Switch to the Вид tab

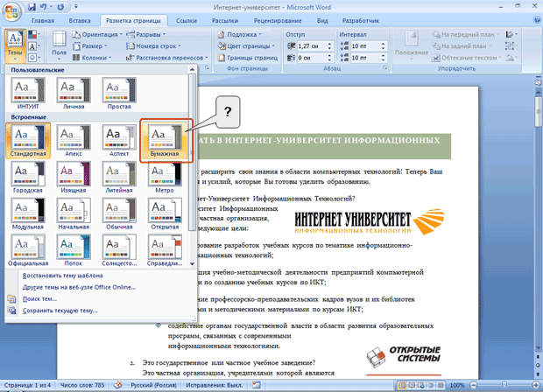coord(322,21)
